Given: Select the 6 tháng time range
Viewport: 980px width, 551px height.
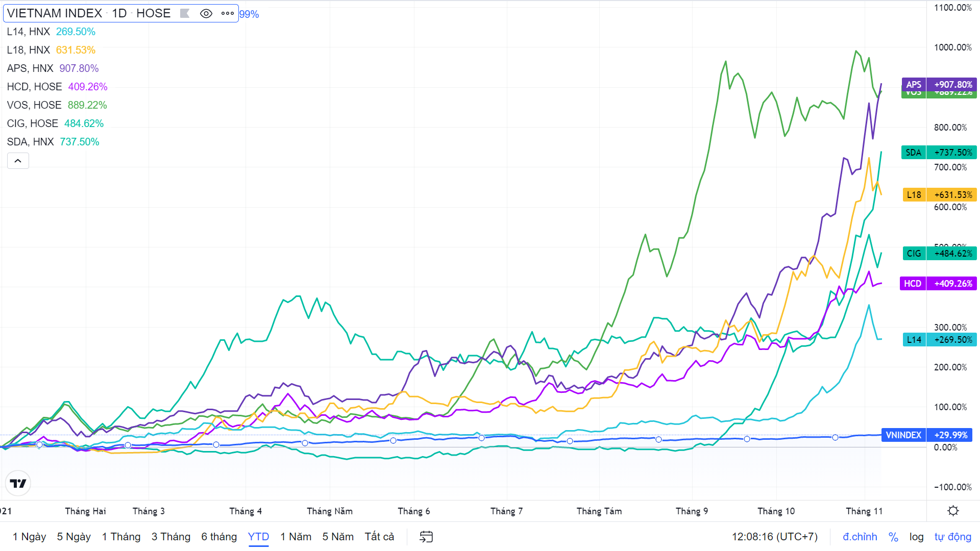Looking at the screenshot, I should tap(219, 537).
